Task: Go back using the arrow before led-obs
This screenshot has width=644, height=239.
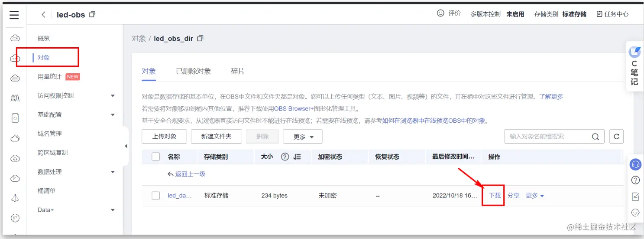Action: (43, 15)
